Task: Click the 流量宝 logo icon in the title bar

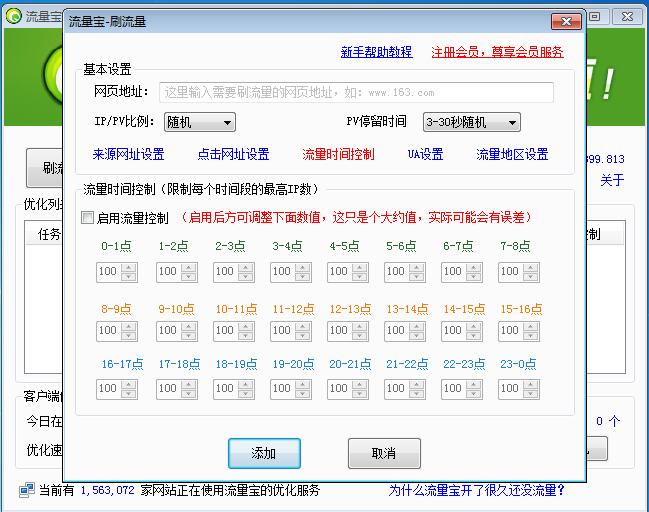Action: coord(14,16)
